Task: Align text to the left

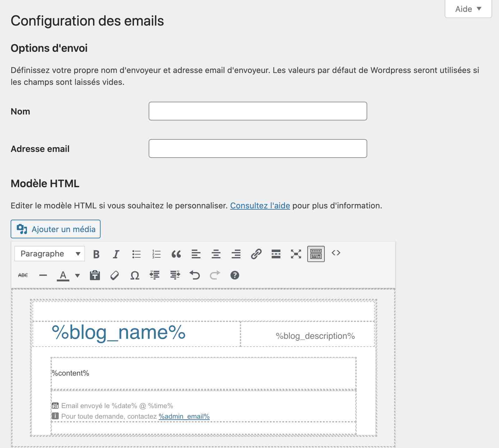Action: [196, 254]
